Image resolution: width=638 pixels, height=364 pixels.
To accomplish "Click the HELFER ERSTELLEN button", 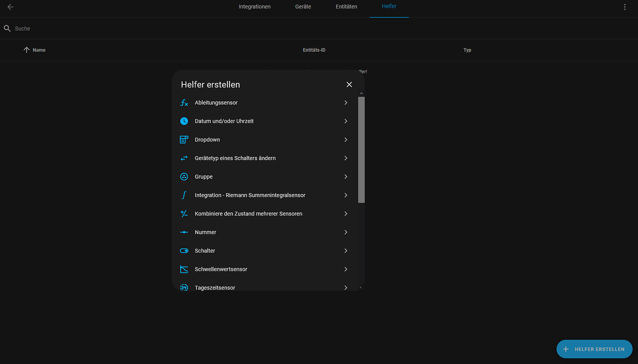I will point(595,349).
